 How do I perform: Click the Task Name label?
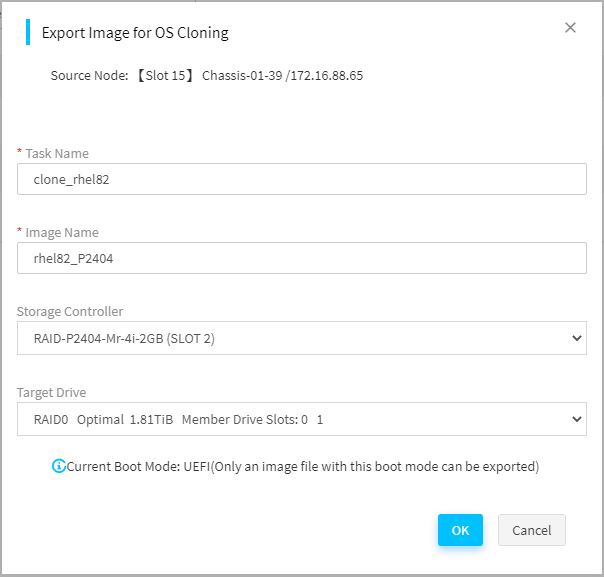[x=57, y=153]
